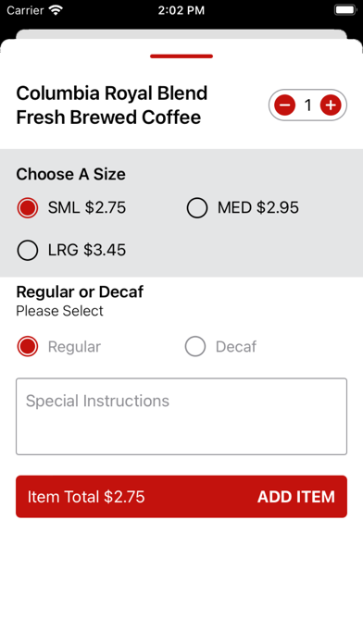
Task: Dismiss the sheet via the gray background card
Action: tap(181, 33)
